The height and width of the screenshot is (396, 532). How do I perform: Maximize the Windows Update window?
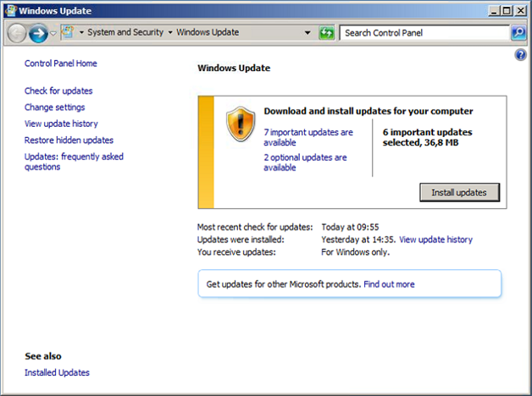click(507, 11)
